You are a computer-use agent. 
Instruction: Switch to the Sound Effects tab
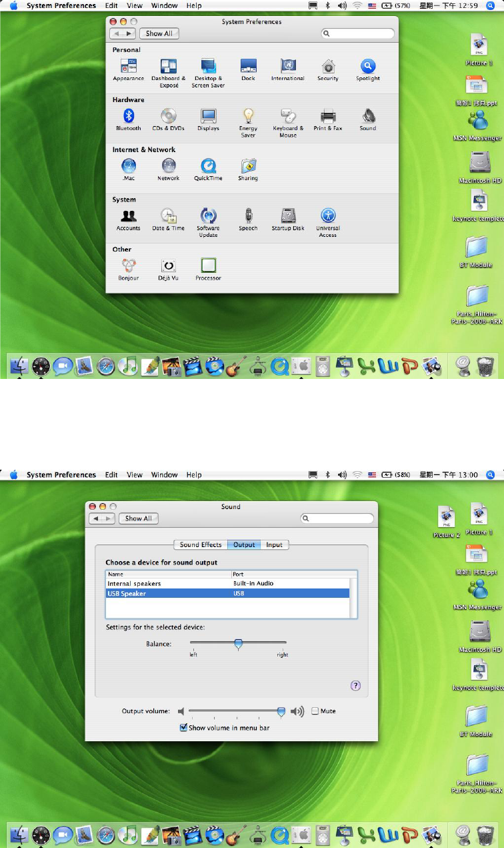pos(201,544)
